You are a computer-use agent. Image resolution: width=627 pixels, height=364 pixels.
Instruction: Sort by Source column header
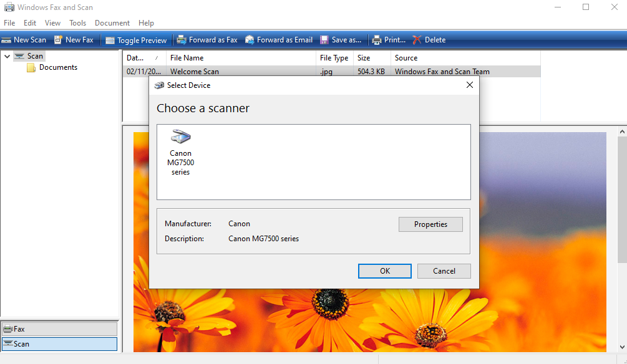point(466,58)
